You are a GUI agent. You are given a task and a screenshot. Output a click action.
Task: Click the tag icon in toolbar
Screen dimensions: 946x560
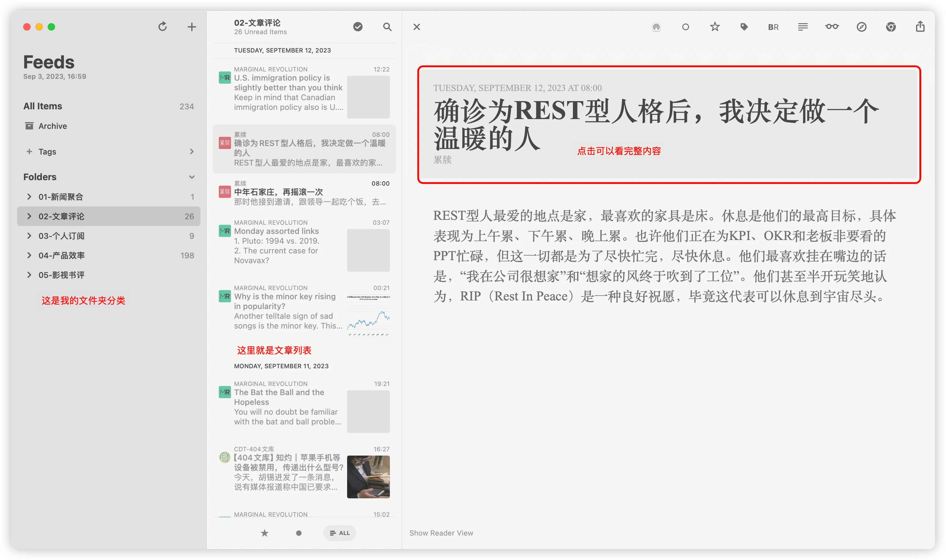(744, 27)
